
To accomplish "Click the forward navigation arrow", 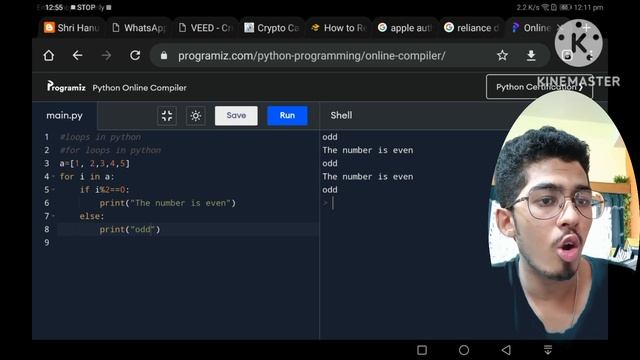I will 106,56.
